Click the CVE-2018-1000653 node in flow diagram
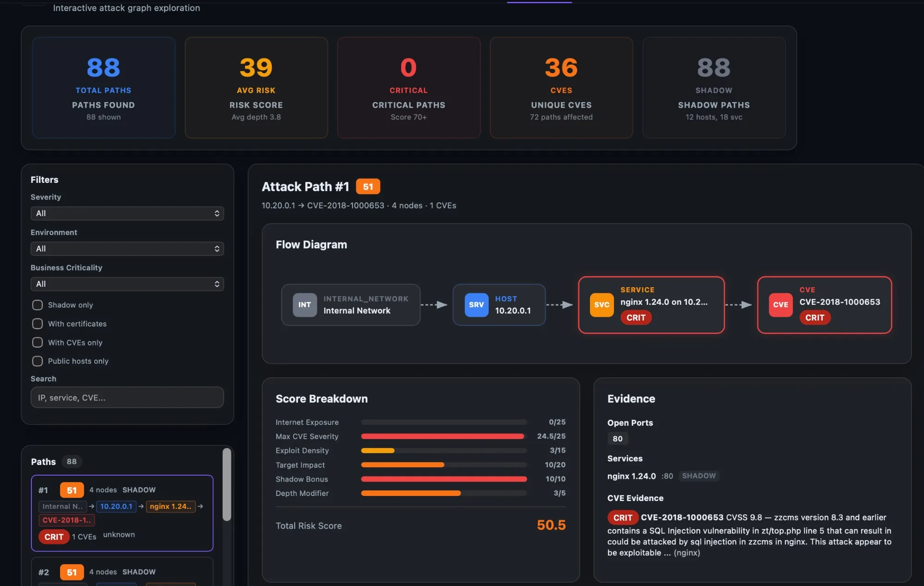The image size is (924, 586). pos(825,305)
